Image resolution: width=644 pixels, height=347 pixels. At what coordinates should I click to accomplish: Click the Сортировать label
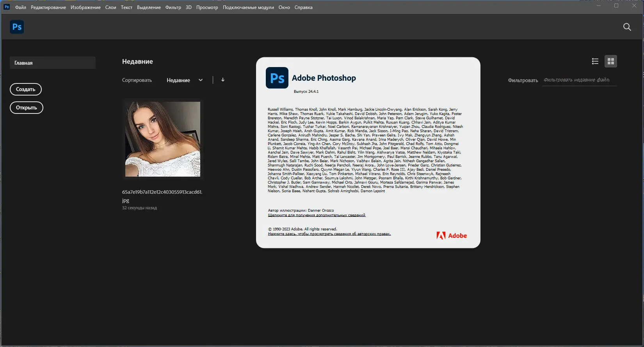(x=137, y=80)
